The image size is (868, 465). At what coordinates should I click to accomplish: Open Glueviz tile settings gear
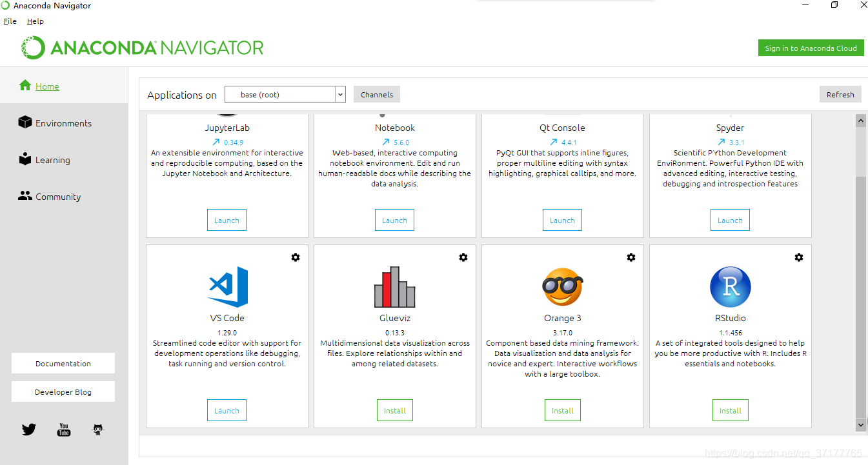pyautogui.click(x=463, y=257)
